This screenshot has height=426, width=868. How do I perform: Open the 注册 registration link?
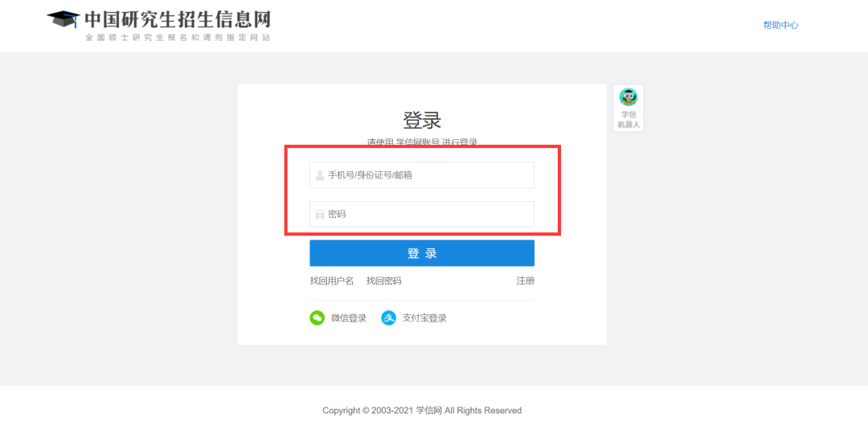click(x=526, y=281)
